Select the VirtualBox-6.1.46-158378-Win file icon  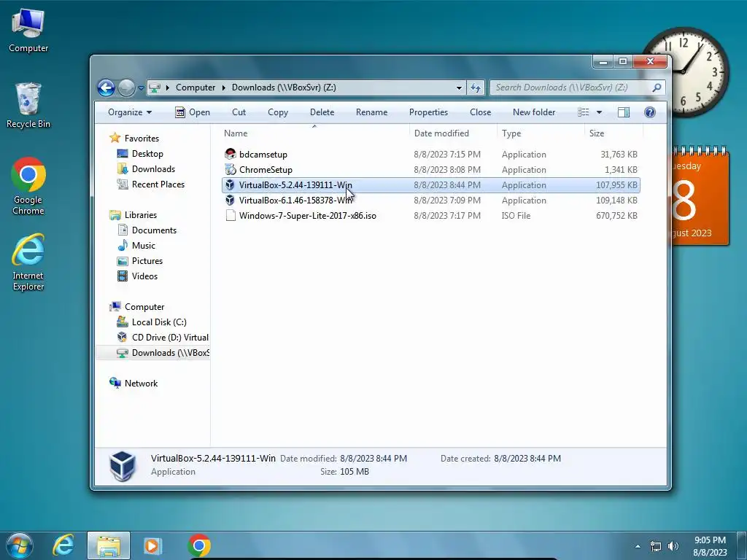click(x=230, y=200)
